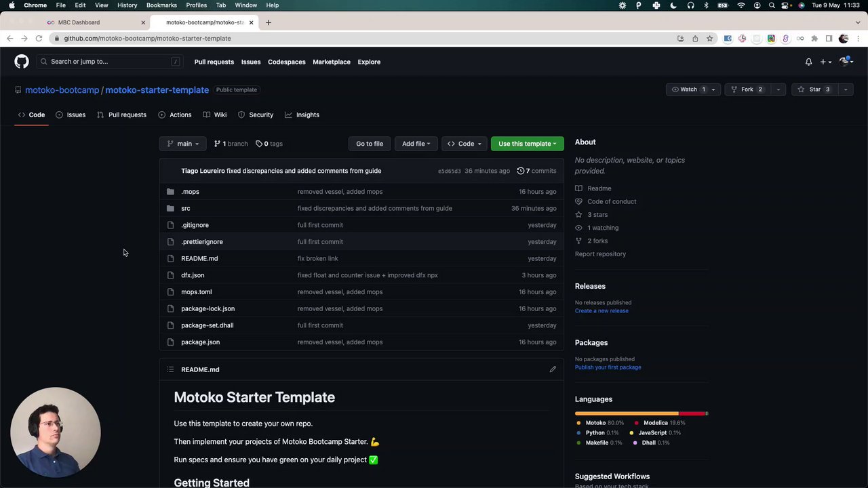This screenshot has width=868, height=488.
Task: Open the Report repository link
Action: (x=600, y=254)
